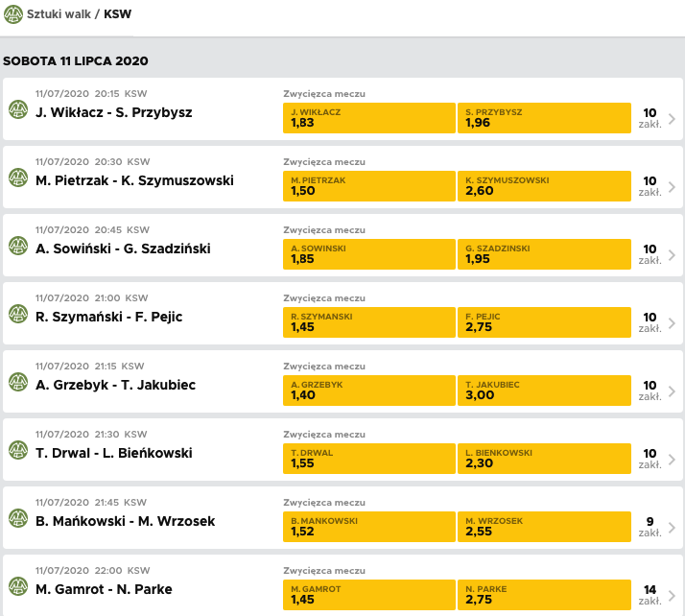The image size is (685, 616).
Task: Open the Sztuki walk breadcrumb link
Action: click(59, 14)
